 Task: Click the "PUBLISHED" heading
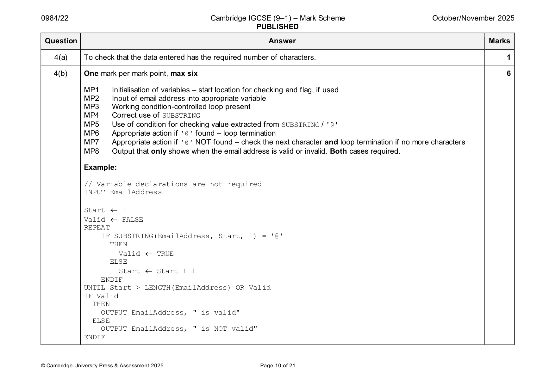point(277,27)
